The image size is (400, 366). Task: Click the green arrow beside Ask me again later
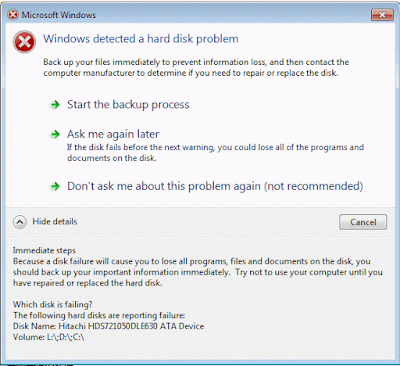pos(55,134)
